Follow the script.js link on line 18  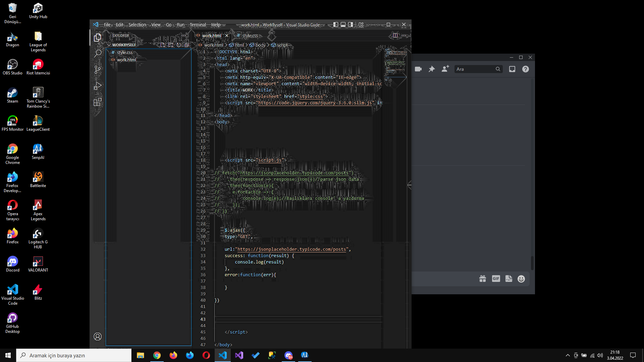271,160
